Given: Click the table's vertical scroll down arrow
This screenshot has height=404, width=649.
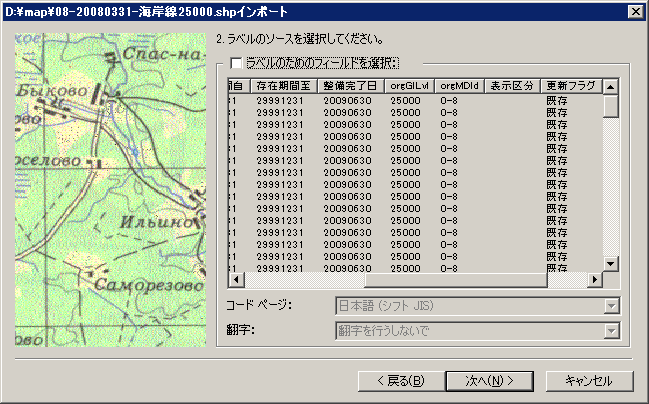Looking at the screenshot, I should (611, 264).
